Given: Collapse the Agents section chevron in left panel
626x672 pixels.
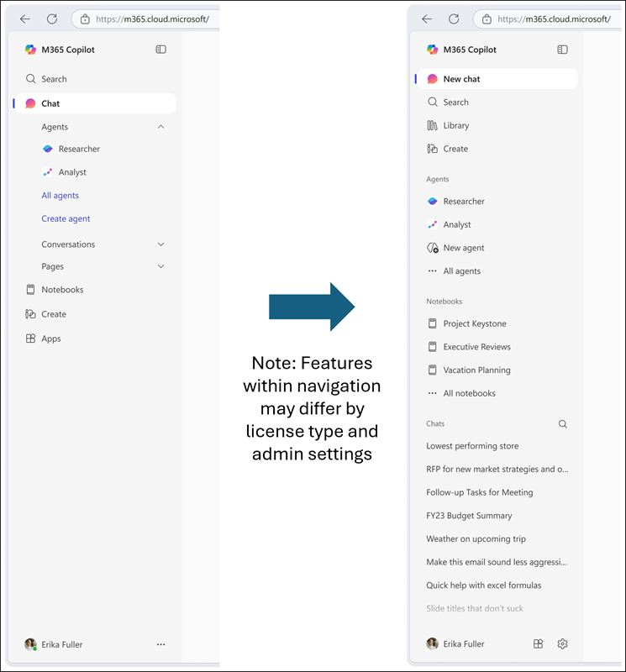Looking at the screenshot, I should click(x=160, y=127).
